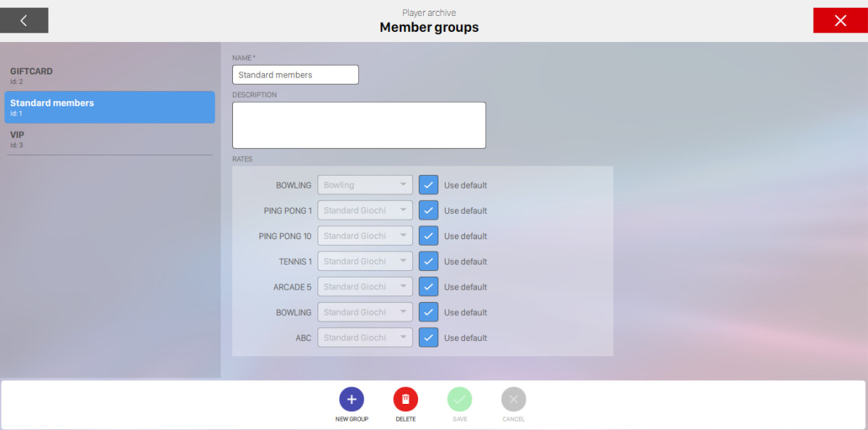The width and height of the screenshot is (868, 430).
Task: Click the red Delete trash icon
Action: (406, 399)
